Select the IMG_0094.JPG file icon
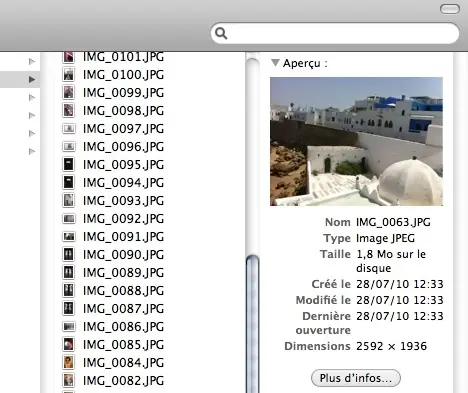This screenshot has width=468, height=393. tap(69, 182)
